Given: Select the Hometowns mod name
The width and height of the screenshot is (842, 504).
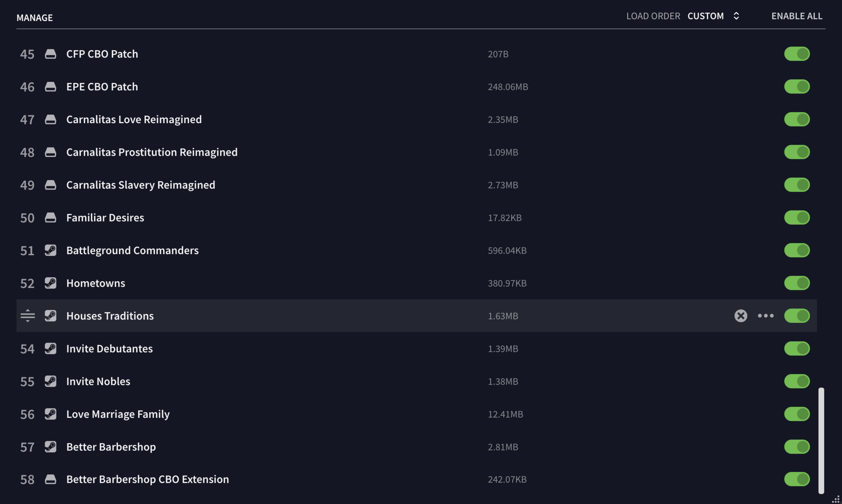Looking at the screenshot, I should 96,283.
